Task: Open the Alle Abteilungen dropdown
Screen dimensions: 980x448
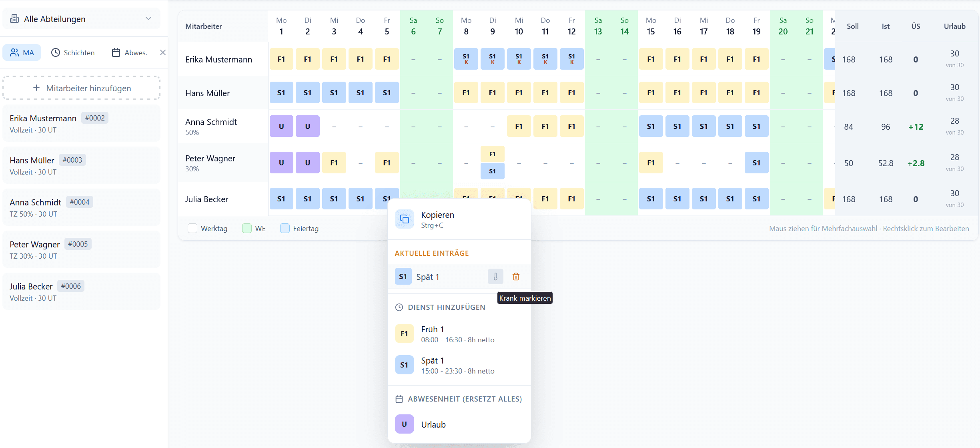Action: click(x=148, y=18)
